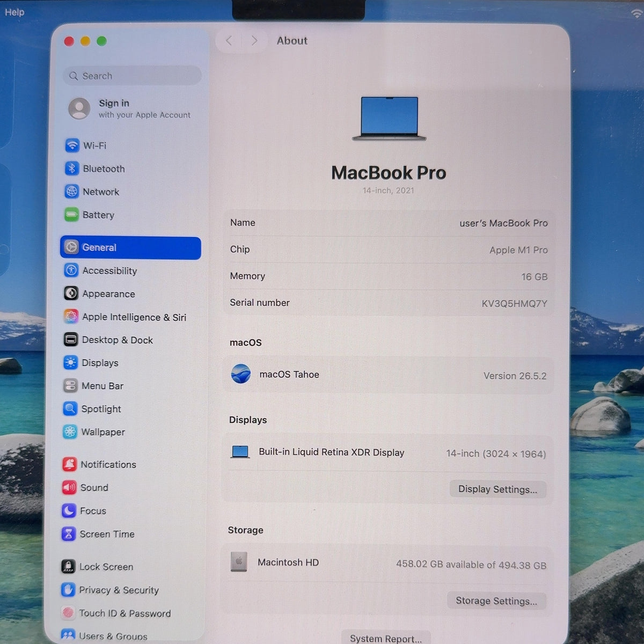The width and height of the screenshot is (644, 644).
Task: Select the Network globe icon
Action: pyautogui.click(x=71, y=192)
